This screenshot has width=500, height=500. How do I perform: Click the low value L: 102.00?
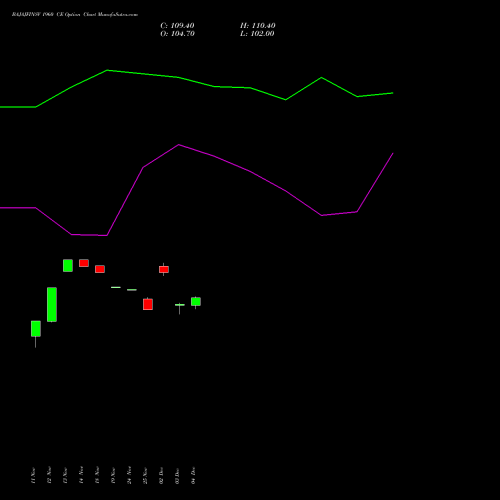[257, 34]
